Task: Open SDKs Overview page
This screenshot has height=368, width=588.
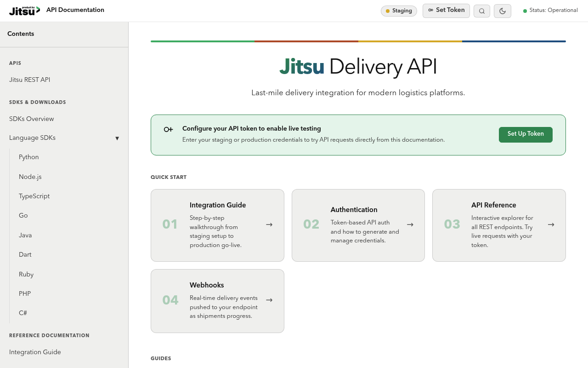Action: coord(32,119)
